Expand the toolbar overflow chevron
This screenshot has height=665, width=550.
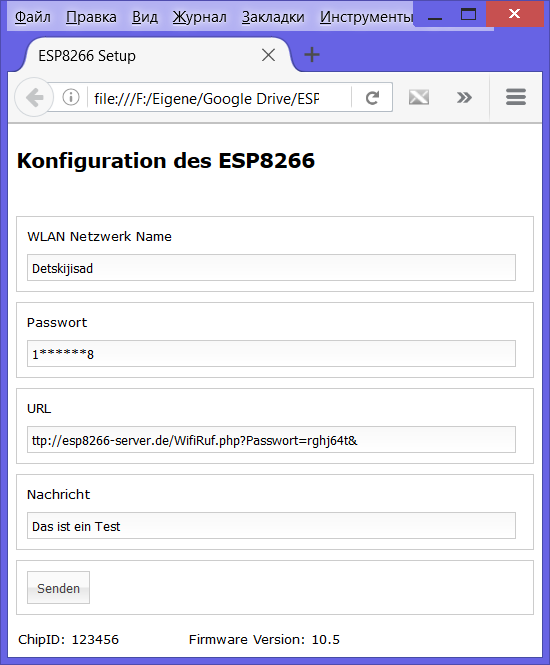pyautogui.click(x=464, y=98)
